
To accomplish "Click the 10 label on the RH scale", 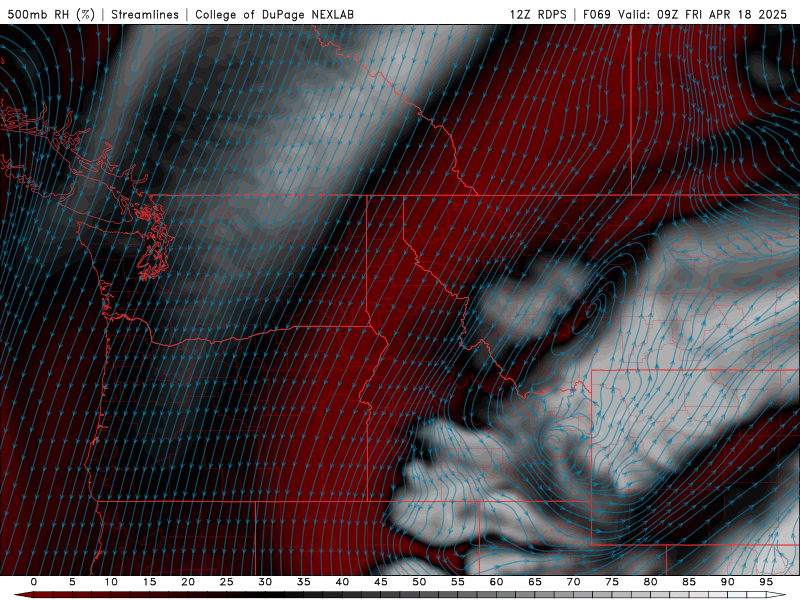I will 111,582.
